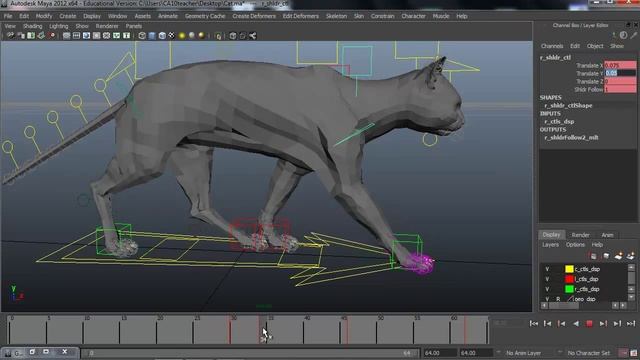Select r_ctls_dsp under INPUTS

pyautogui.click(x=559, y=121)
